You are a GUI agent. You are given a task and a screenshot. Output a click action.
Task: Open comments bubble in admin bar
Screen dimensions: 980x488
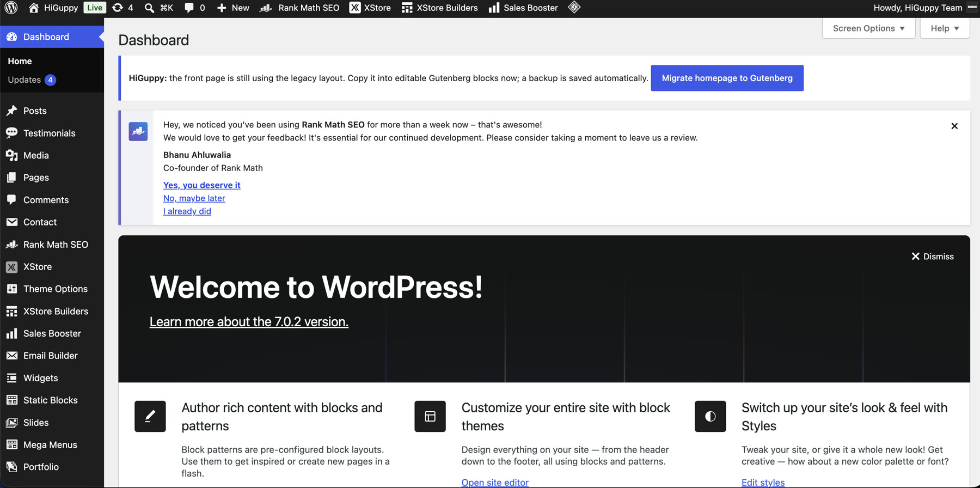pyautogui.click(x=189, y=8)
